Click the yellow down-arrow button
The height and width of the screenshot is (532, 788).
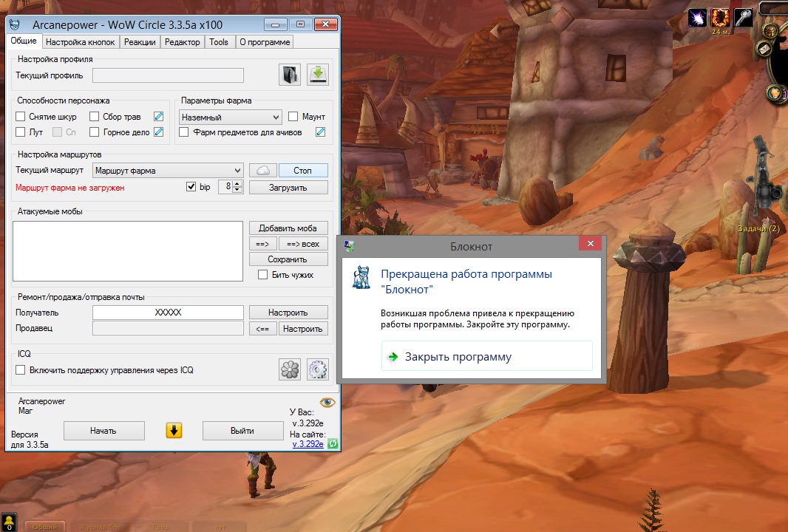click(174, 431)
